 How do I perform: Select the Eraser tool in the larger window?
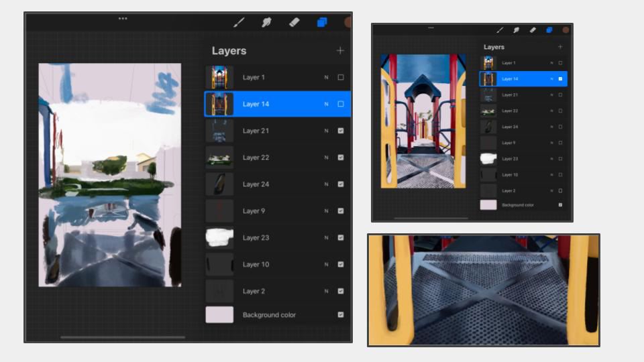294,22
